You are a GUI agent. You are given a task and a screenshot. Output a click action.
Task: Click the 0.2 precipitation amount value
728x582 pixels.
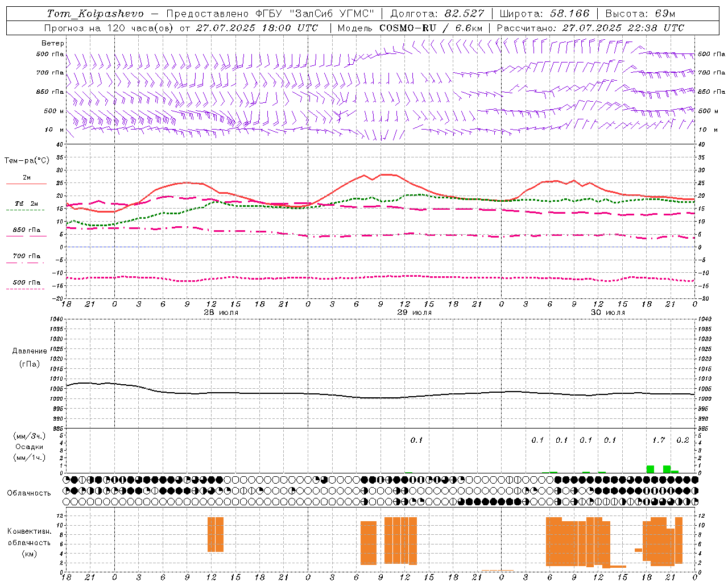[x=682, y=440]
